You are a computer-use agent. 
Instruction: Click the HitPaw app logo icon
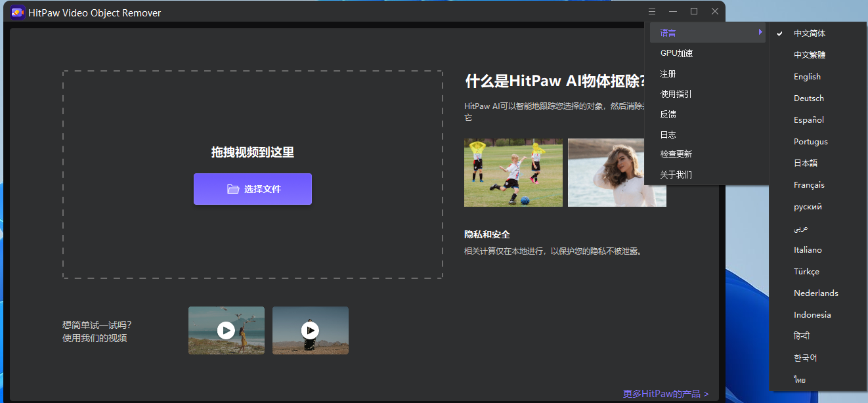click(18, 12)
